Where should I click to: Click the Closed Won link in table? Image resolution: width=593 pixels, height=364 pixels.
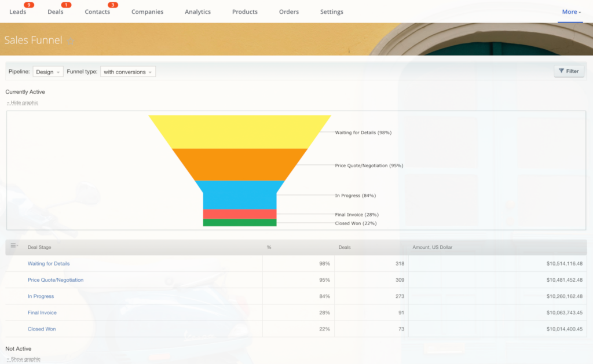(42, 329)
